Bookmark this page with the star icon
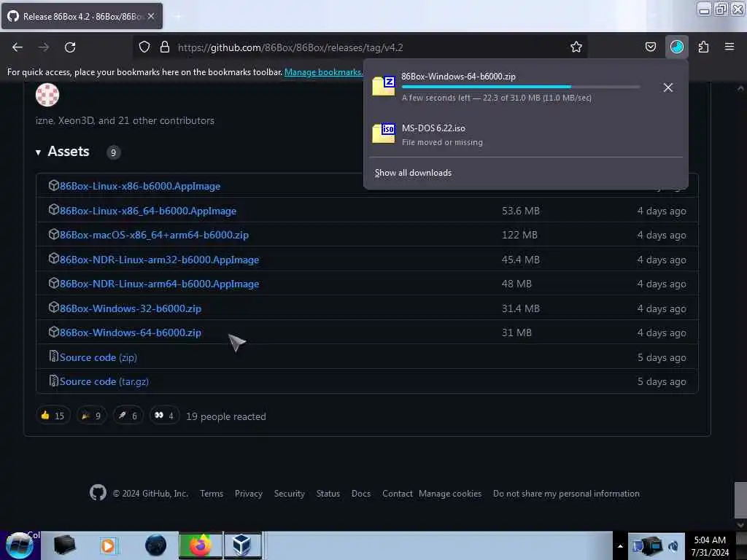This screenshot has width=747, height=560. tap(576, 47)
